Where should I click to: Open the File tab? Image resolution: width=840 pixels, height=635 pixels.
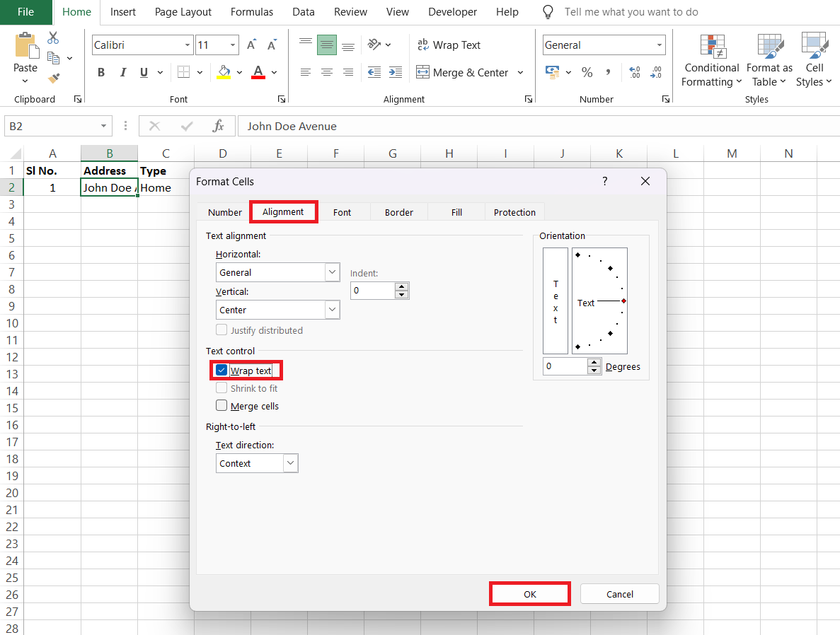pos(25,12)
